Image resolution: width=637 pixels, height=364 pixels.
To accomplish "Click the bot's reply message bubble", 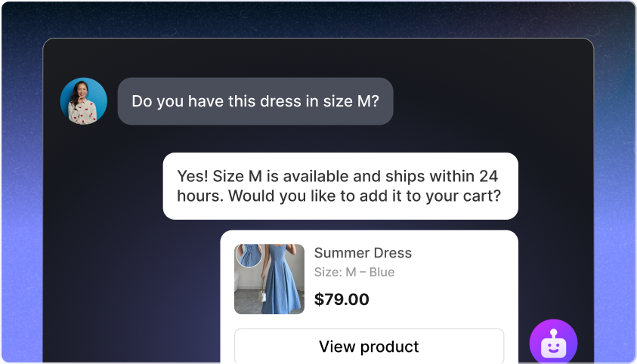I will click(340, 186).
